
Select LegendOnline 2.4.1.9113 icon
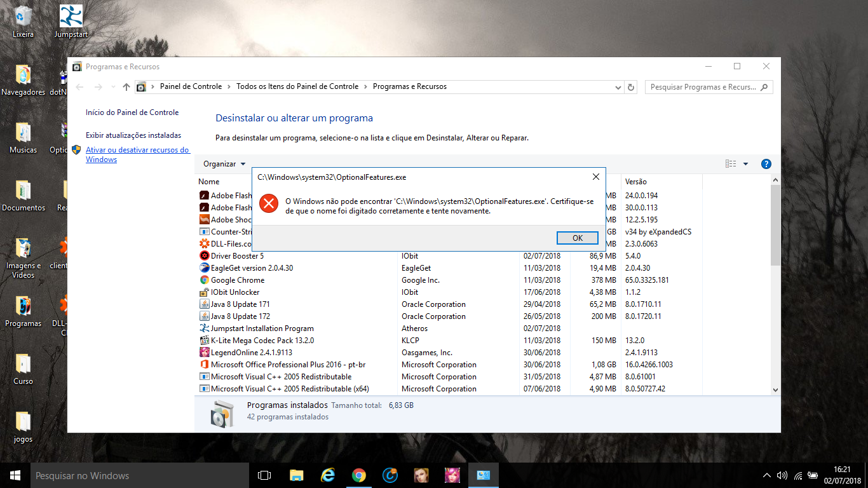[x=205, y=353]
